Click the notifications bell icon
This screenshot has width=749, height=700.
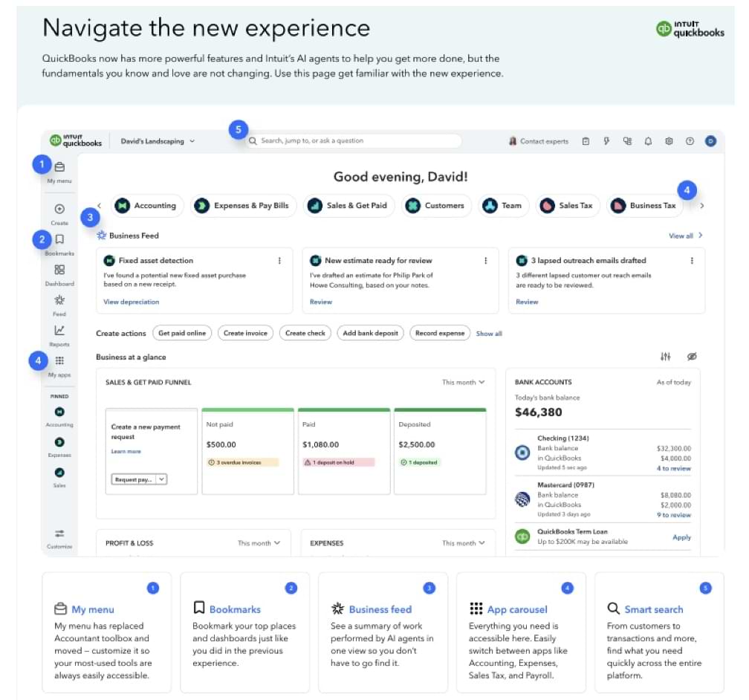pos(648,141)
